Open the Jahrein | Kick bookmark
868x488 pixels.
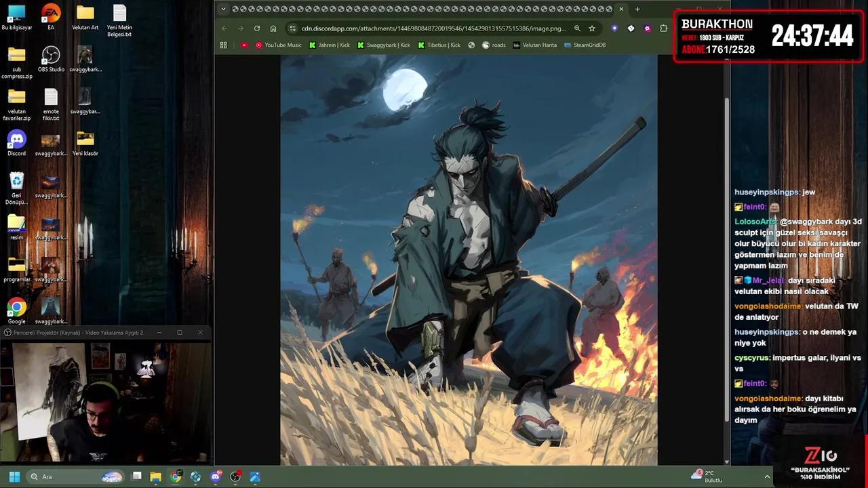click(x=330, y=45)
